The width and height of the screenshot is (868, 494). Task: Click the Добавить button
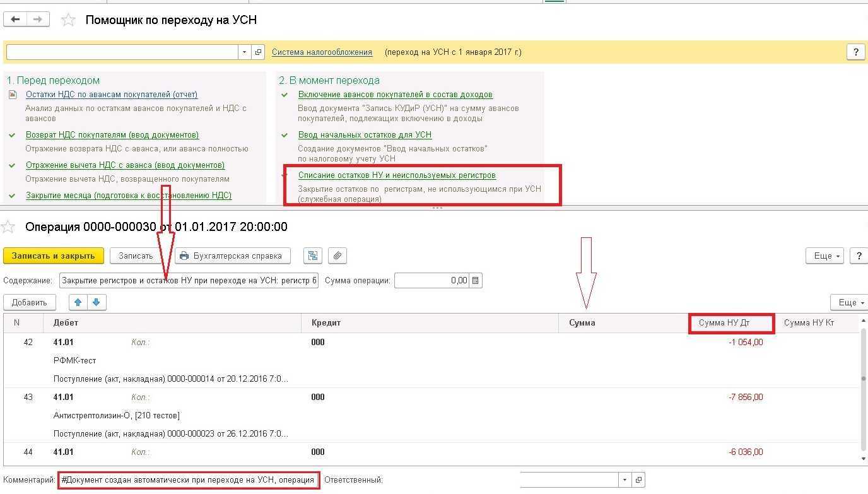point(30,302)
